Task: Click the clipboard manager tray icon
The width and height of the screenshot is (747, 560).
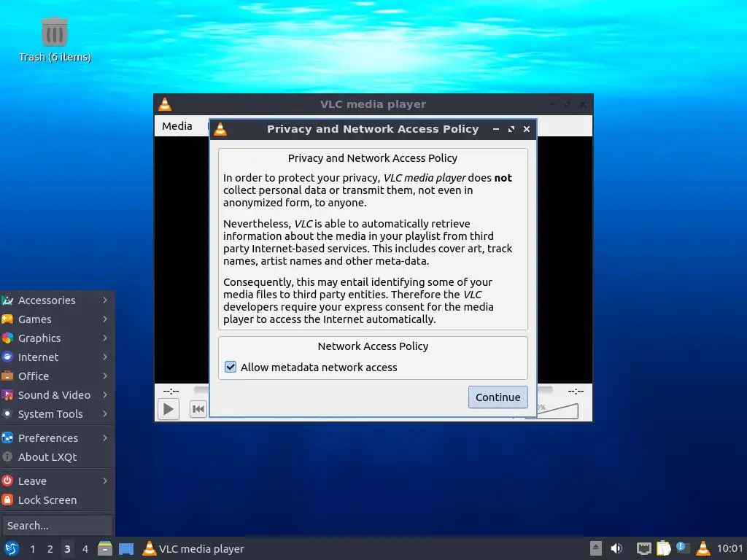Action: 664,548
